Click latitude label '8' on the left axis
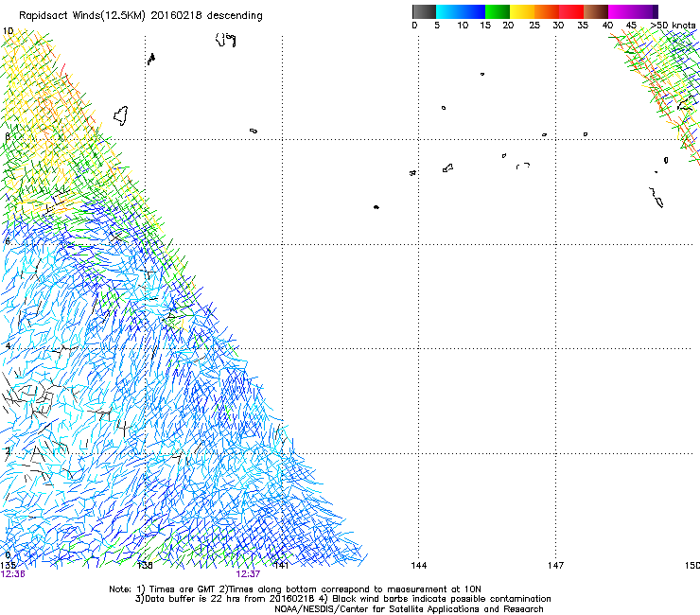 tap(8, 136)
